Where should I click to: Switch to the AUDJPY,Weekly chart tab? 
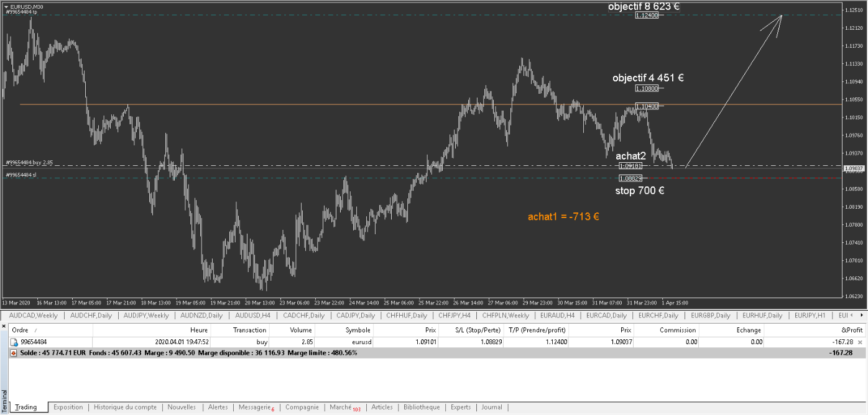pos(145,316)
